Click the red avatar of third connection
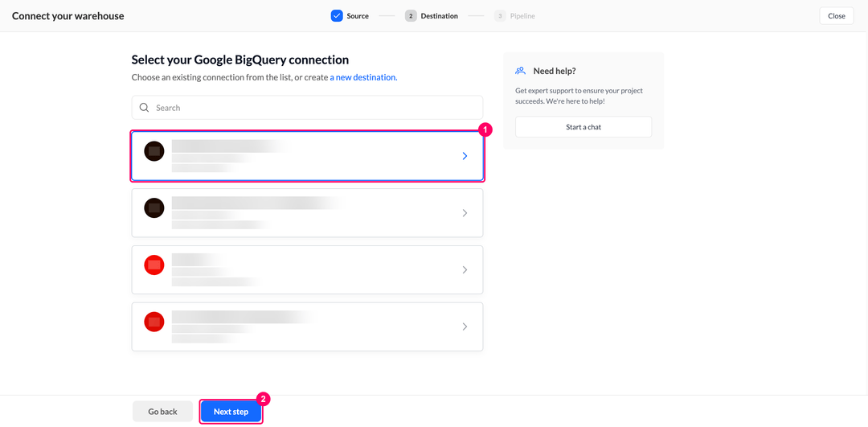Viewport: 868px width, 427px height. 154,265
